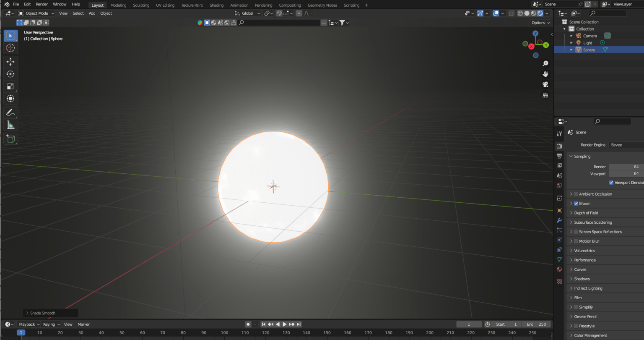
Task: Open the Global transform orientation dropdown
Action: 247,13
